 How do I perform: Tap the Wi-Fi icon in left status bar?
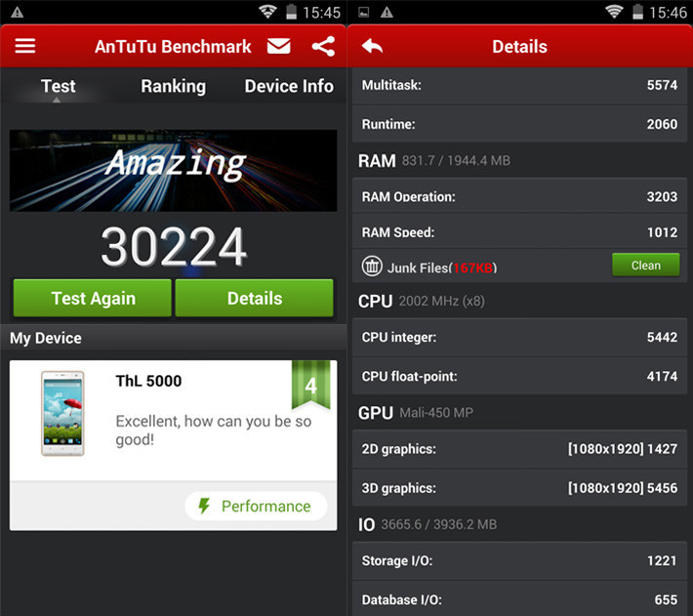[x=267, y=12]
